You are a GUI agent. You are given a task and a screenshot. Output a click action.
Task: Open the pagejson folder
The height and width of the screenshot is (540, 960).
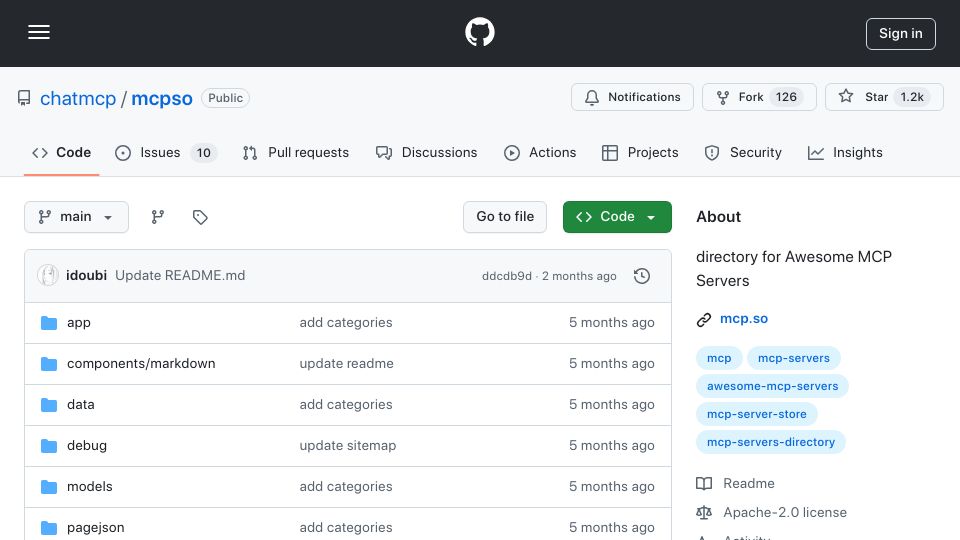click(x=96, y=528)
